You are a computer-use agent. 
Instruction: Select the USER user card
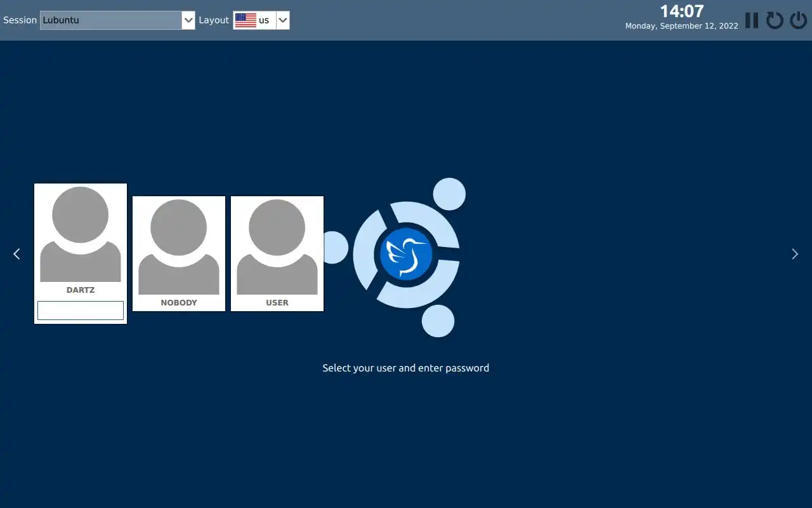point(277,253)
